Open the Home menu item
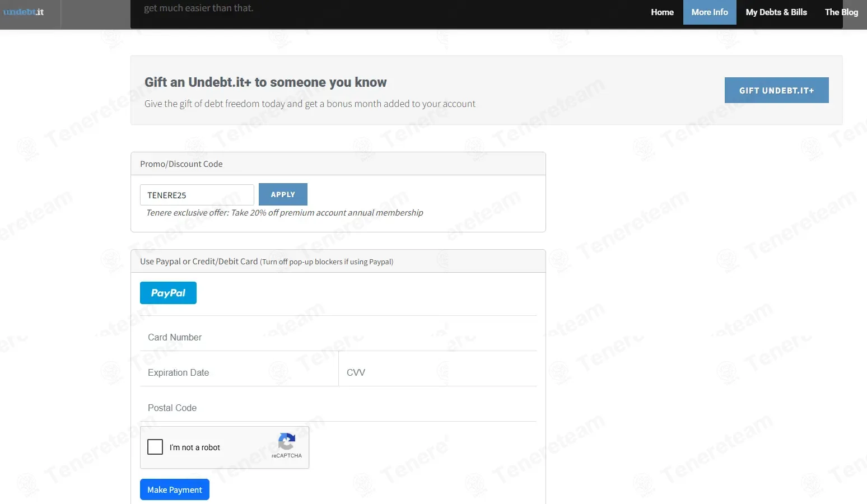The height and width of the screenshot is (504, 867). [x=662, y=12]
